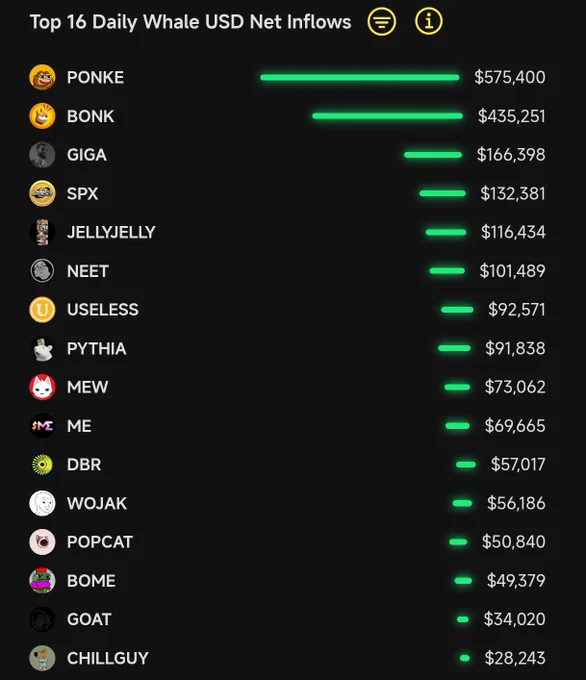This screenshot has height=680, width=586.
Task: Click the PONKE green inflow bar
Action: tap(360, 78)
